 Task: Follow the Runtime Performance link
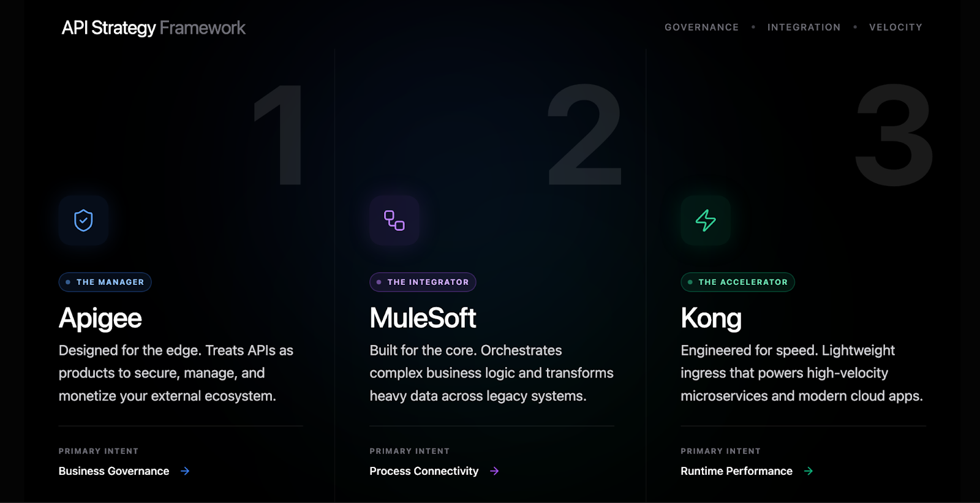point(737,471)
